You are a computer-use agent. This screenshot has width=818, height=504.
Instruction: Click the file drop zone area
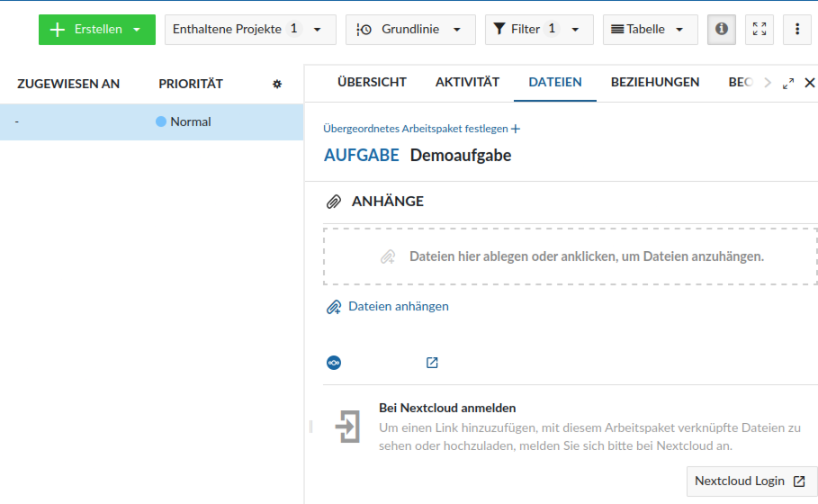(571, 256)
